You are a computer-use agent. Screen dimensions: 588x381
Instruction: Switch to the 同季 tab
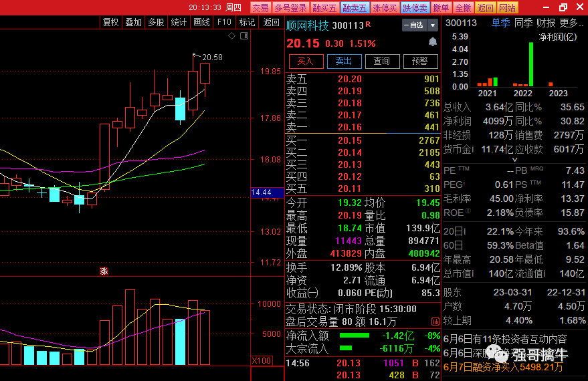tap(524, 23)
